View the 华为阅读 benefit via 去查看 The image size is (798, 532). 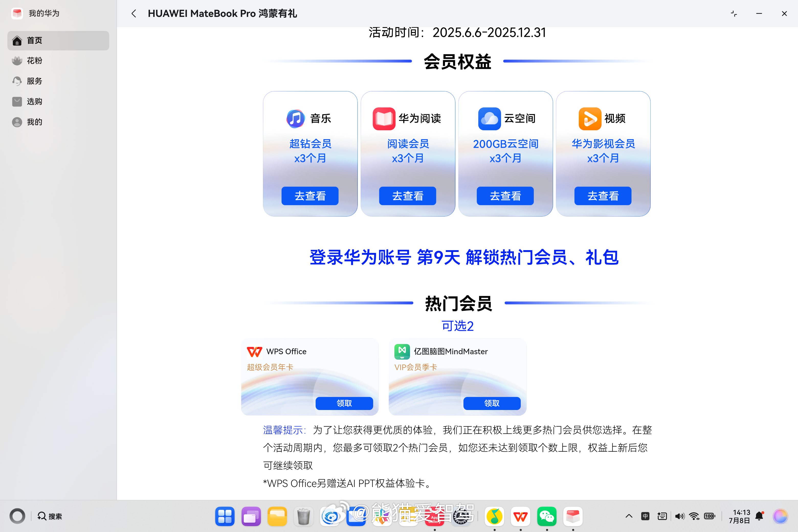[407, 196]
